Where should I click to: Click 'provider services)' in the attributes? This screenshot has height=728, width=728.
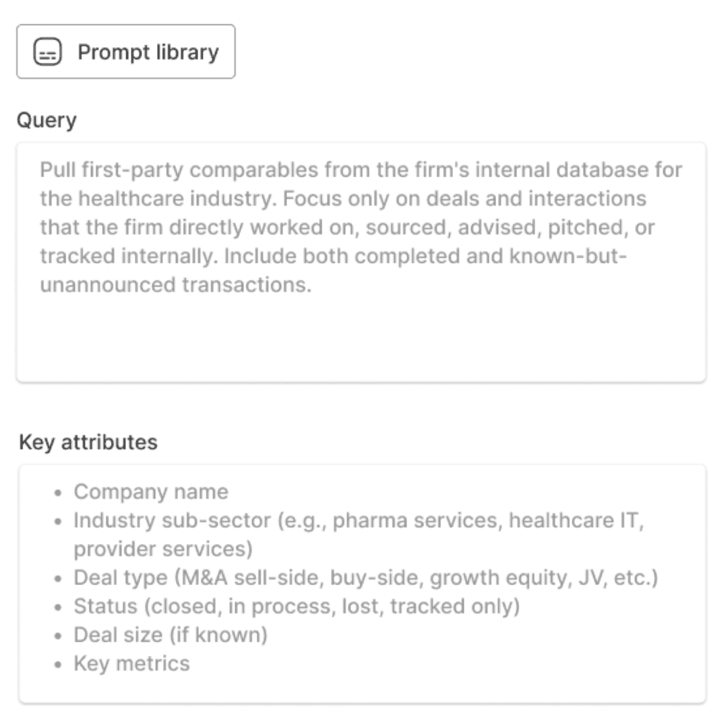point(163,549)
